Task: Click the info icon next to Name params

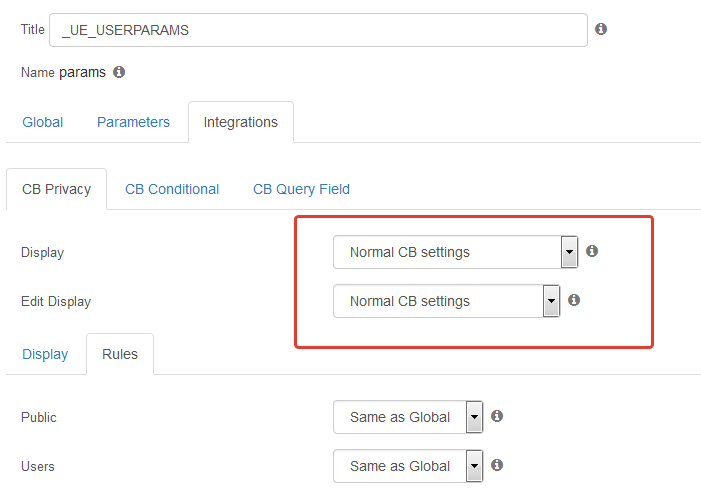Action: click(119, 72)
